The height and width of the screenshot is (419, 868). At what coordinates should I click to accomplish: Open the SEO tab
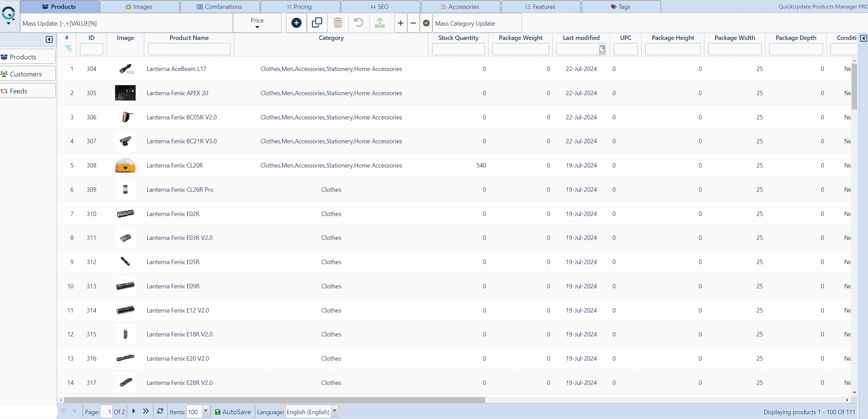[380, 6]
